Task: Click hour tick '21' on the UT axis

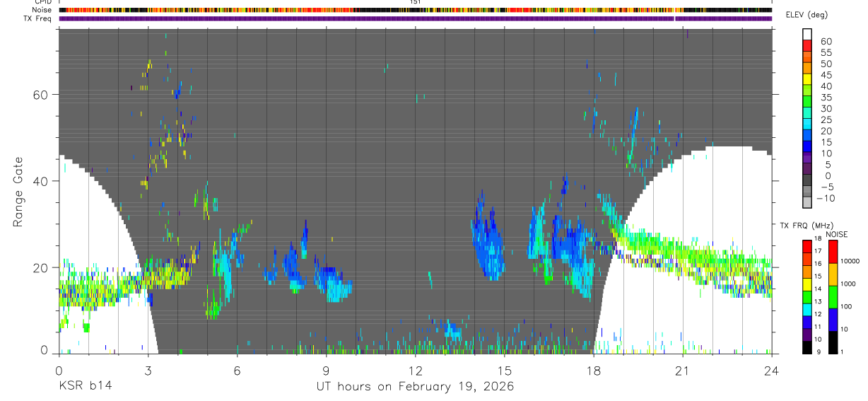Action: (682, 370)
